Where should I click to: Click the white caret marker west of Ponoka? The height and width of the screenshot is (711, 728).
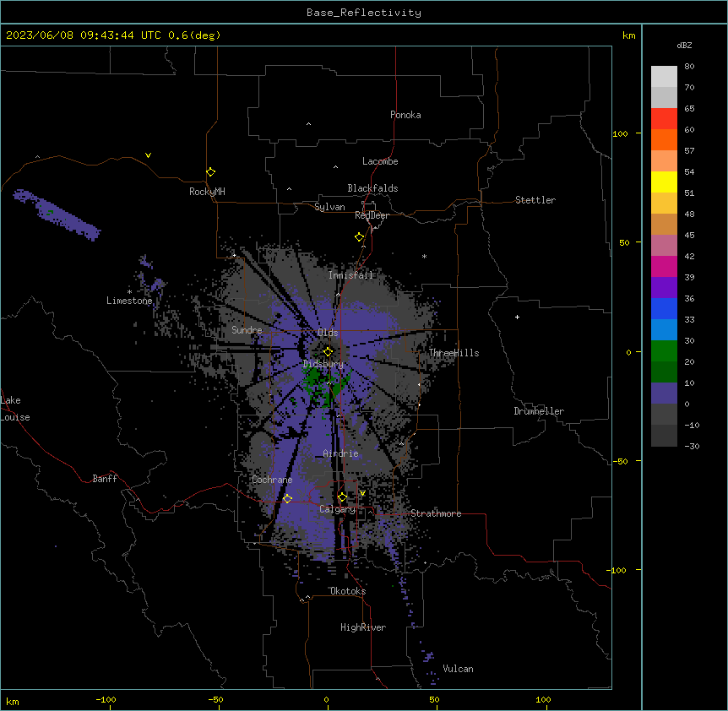click(x=308, y=124)
